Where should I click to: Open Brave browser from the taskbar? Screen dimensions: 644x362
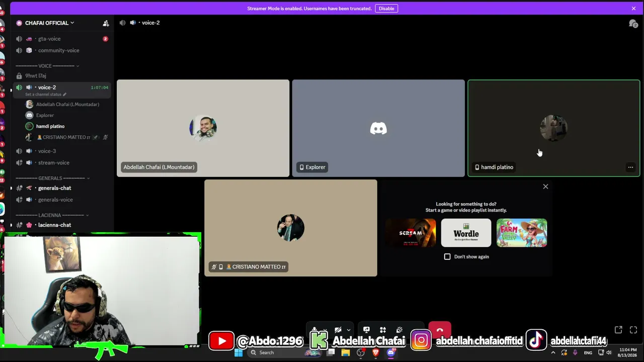375,352
